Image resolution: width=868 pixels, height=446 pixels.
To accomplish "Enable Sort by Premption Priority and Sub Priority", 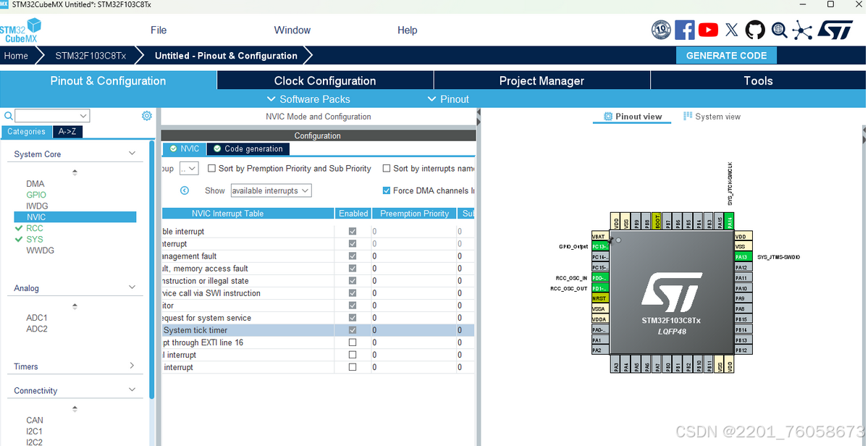I will [211, 168].
